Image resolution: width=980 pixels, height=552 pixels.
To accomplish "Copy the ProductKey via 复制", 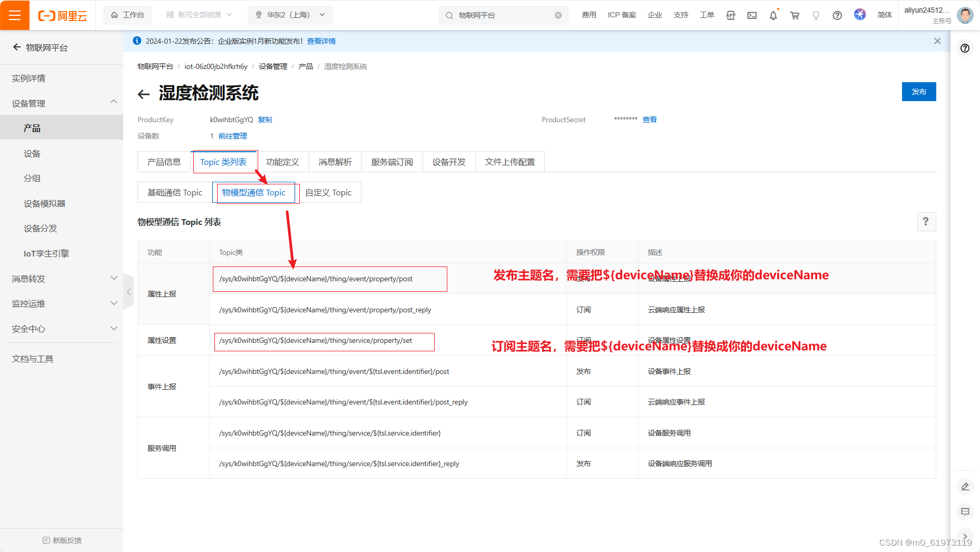I will [265, 120].
